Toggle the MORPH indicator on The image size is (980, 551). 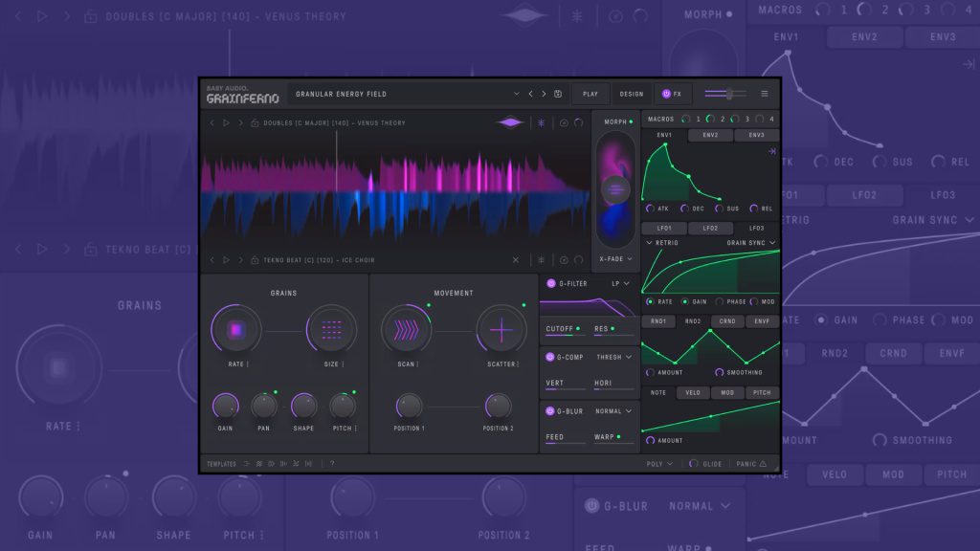[632, 120]
